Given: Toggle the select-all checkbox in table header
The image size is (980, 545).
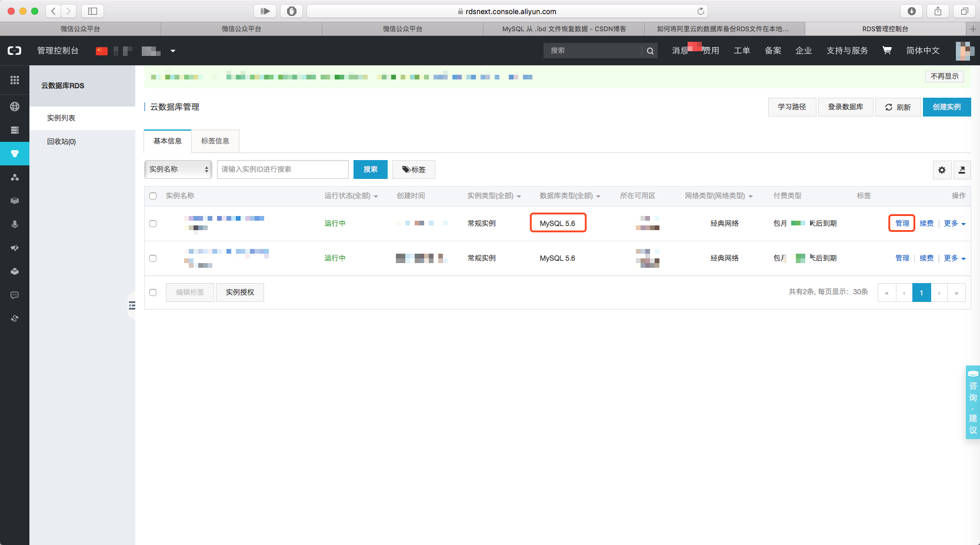Looking at the screenshot, I should (153, 196).
